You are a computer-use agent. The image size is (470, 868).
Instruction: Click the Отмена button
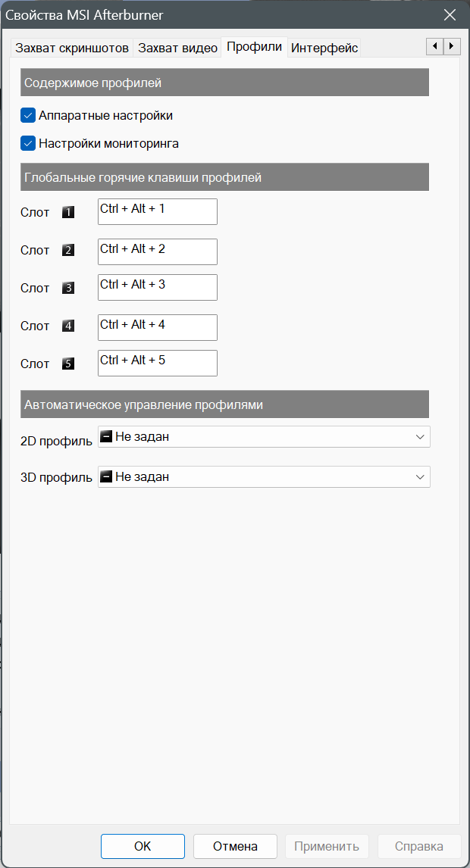point(235,847)
